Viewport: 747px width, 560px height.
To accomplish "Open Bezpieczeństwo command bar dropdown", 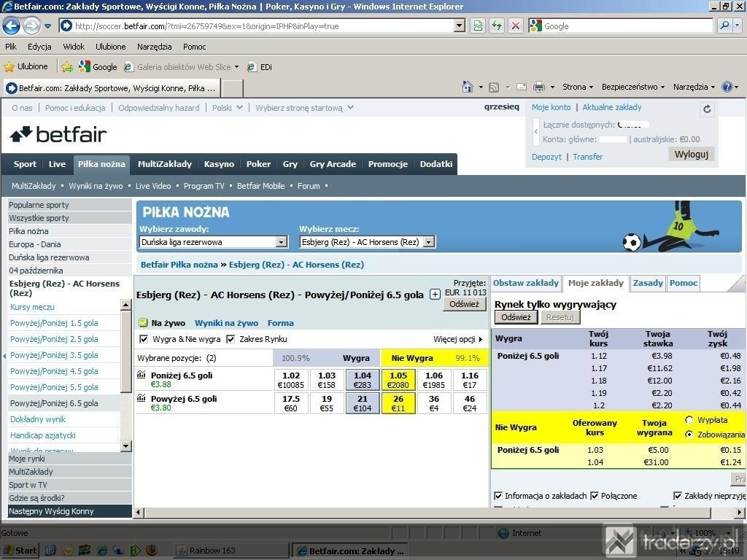I will (632, 87).
